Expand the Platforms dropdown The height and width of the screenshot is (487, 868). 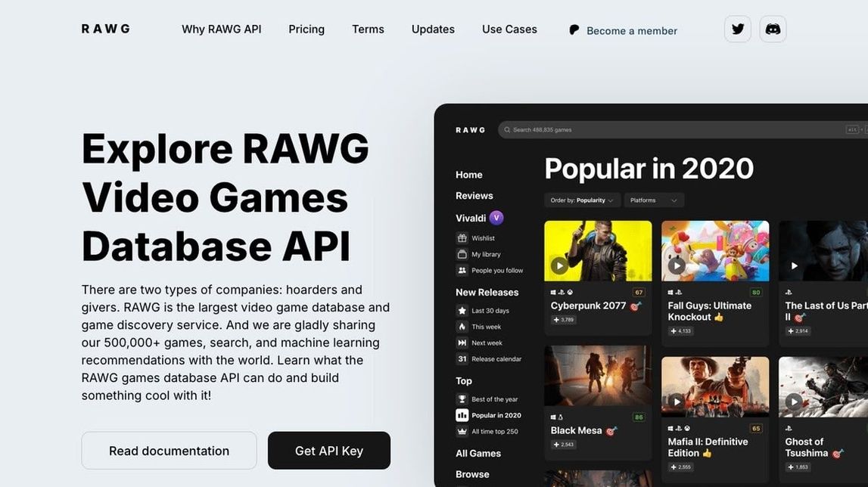click(x=654, y=200)
